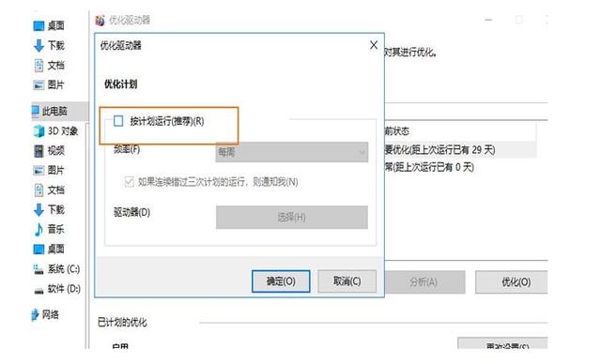The height and width of the screenshot is (364, 601).
Task: Click the Optimize 优化(O) button in main window
Action: (511, 282)
